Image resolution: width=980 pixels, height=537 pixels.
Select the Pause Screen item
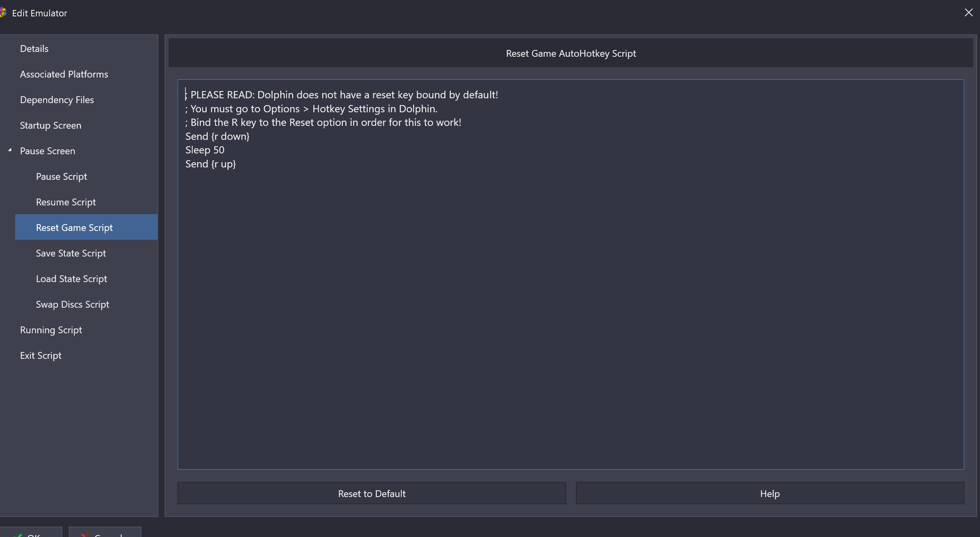[47, 151]
